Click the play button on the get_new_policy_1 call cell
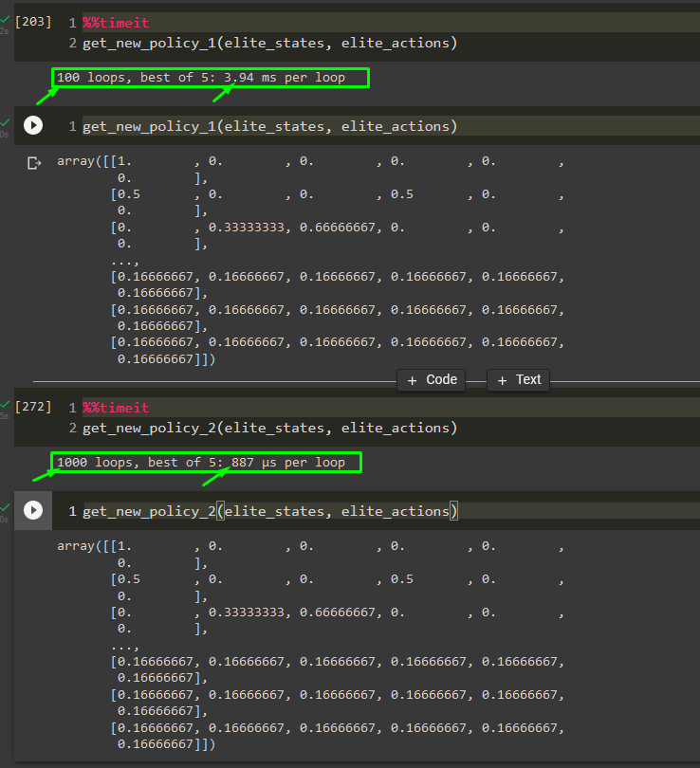 33,125
